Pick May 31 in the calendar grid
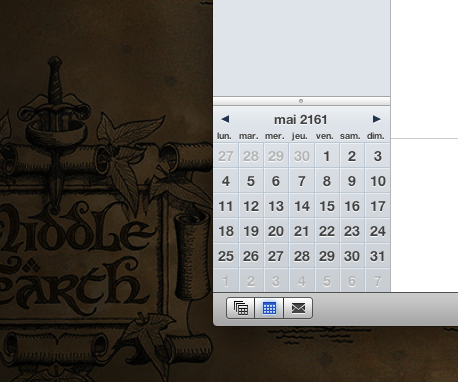 click(378, 256)
